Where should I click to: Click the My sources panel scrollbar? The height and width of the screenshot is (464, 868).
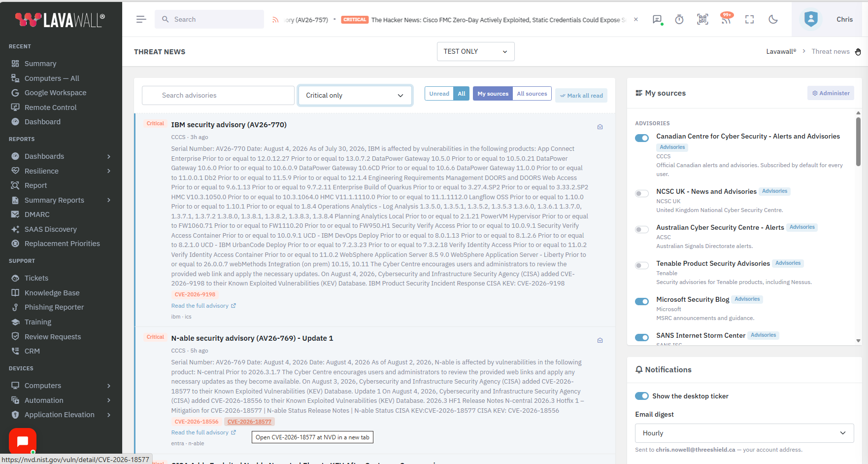tap(858, 142)
